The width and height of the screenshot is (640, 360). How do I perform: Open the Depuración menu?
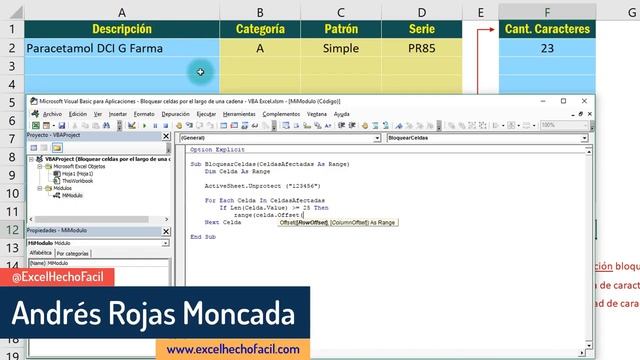point(176,114)
